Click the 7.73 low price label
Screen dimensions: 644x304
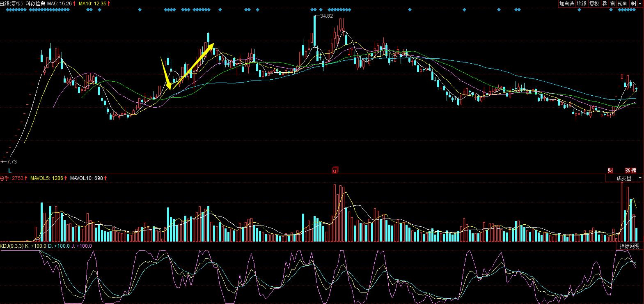(12, 162)
